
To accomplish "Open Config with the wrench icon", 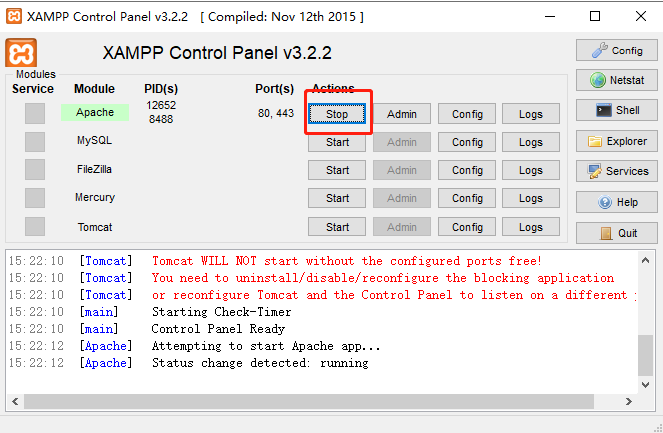I will [x=617, y=50].
